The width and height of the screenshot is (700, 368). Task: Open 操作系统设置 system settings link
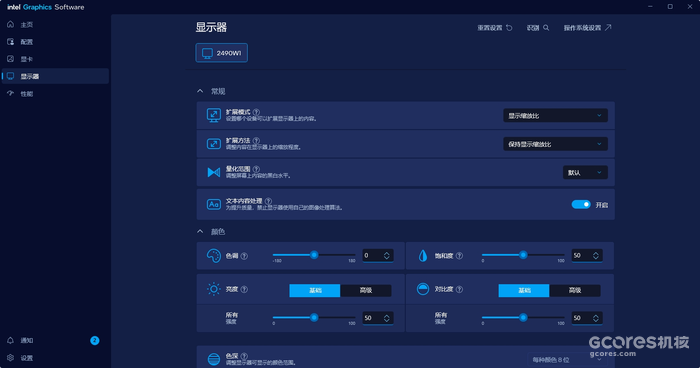tap(588, 28)
